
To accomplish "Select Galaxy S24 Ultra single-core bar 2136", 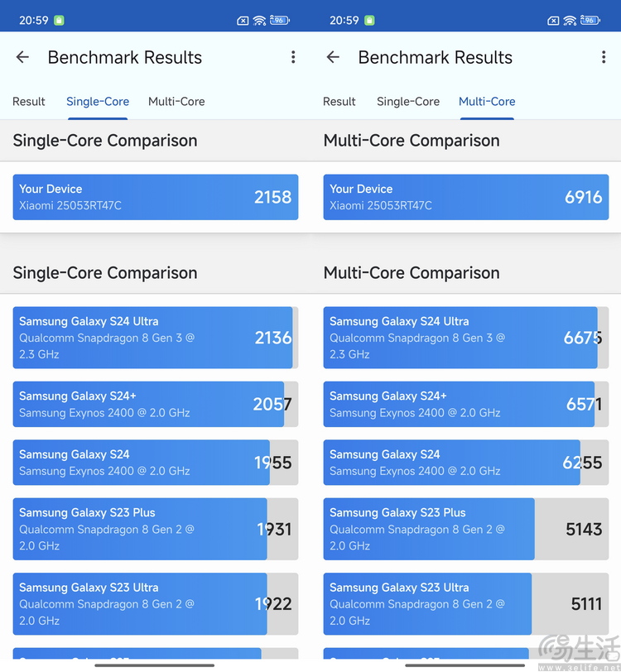I will (x=156, y=338).
